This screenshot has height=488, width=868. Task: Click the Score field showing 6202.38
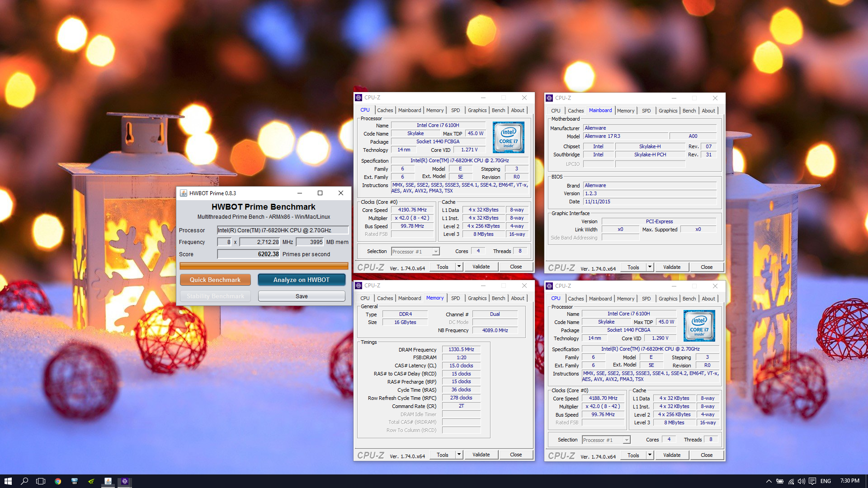coord(249,254)
